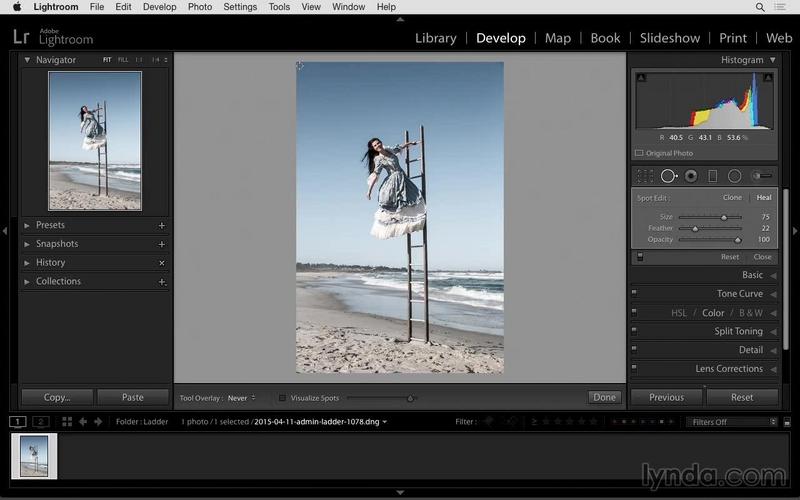Collapse the Navigator panel
The width and height of the screenshot is (800, 500).
27,60
